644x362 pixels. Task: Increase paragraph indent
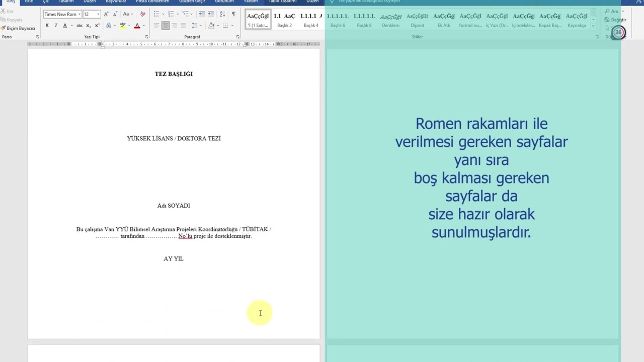(x=210, y=14)
